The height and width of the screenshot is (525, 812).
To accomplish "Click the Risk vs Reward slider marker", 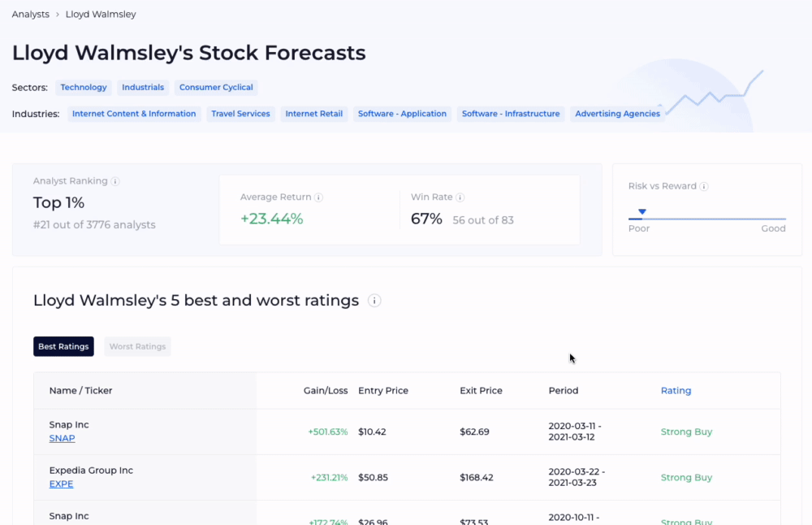I will 641,212.
